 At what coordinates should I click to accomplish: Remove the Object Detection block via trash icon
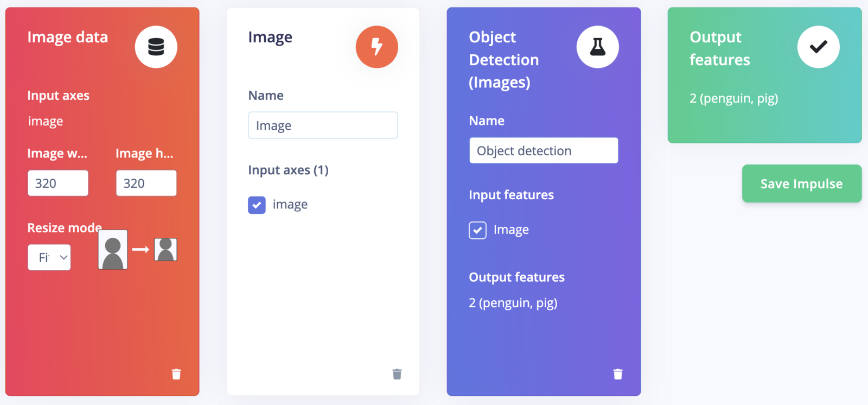pos(618,374)
